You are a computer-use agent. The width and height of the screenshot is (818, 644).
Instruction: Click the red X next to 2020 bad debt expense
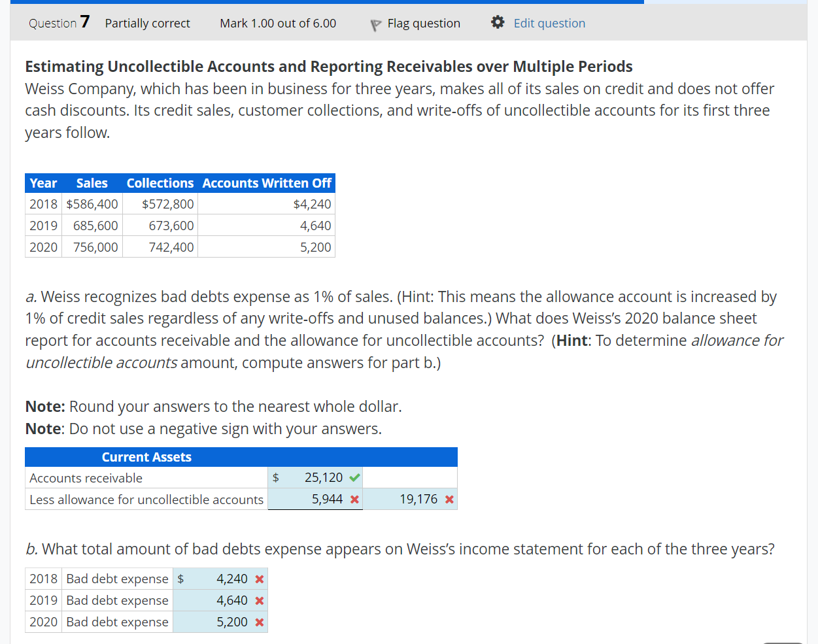tap(261, 622)
